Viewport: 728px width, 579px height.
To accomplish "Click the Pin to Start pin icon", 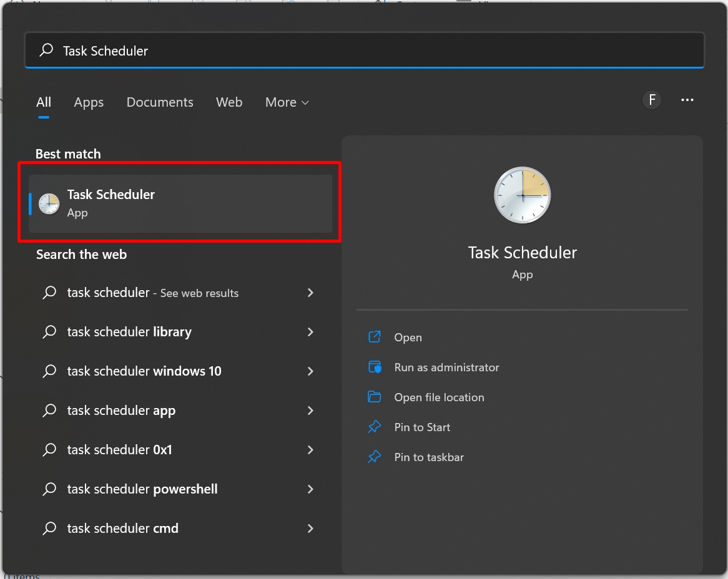I will (375, 427).
